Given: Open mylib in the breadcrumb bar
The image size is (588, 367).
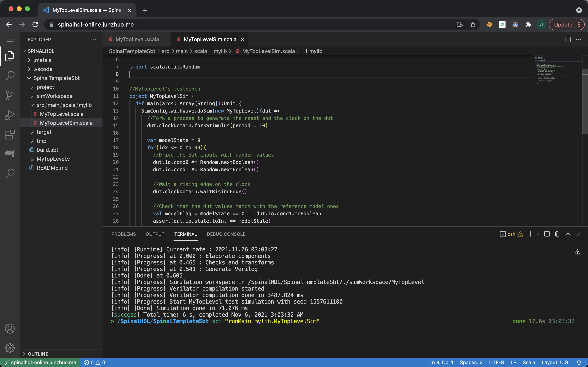Looking at the screenshot, I should tap(220, 51).
